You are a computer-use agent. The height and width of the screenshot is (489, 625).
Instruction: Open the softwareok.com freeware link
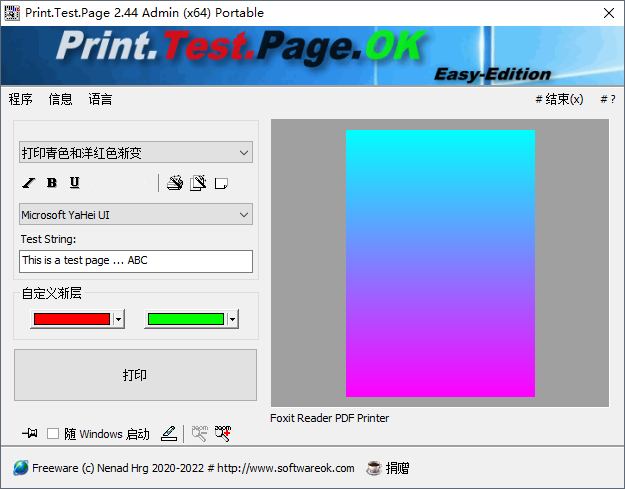tap(193, 468)
